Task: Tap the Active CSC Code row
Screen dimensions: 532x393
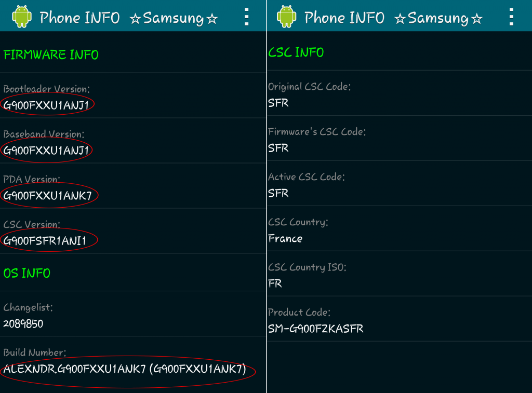Action: [400, 183]
